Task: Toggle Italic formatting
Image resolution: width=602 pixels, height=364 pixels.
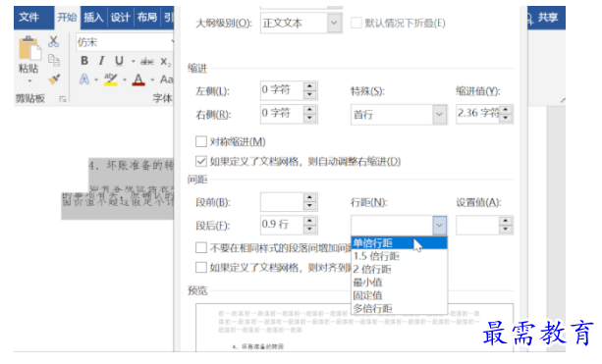Action: [101, 61]
